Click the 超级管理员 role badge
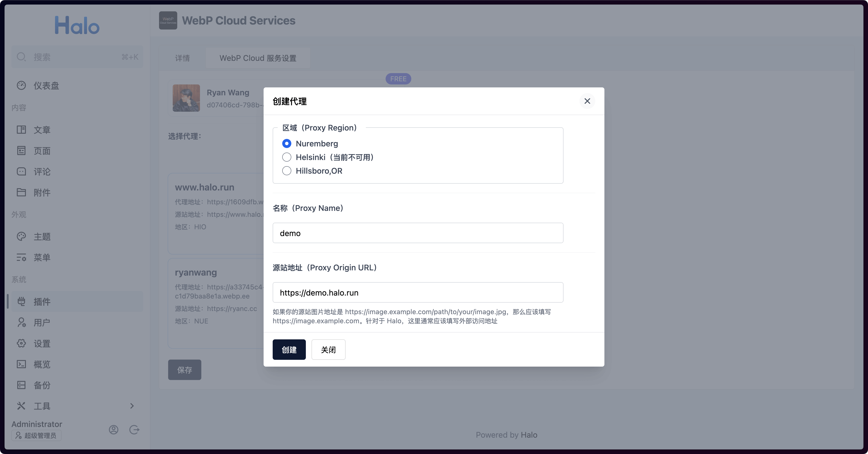The width and height of the screenshot is (868, 454). 36,435
